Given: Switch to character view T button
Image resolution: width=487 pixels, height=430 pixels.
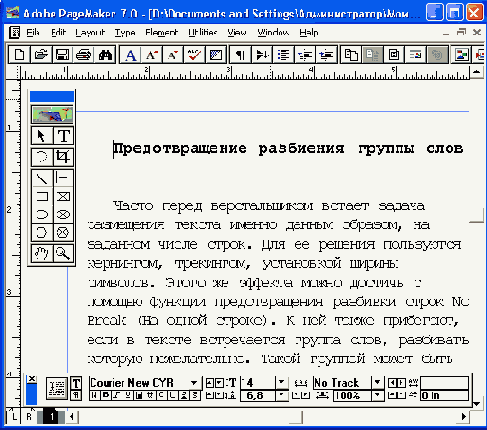Looking at the screenshot, I should coord(76,383).
